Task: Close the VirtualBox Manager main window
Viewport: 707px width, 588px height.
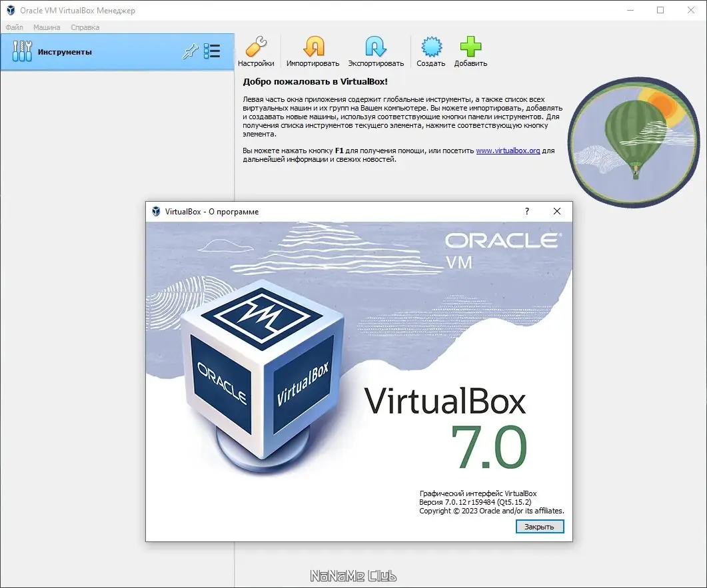Action: pyautogui.click(x=691, y=10)
